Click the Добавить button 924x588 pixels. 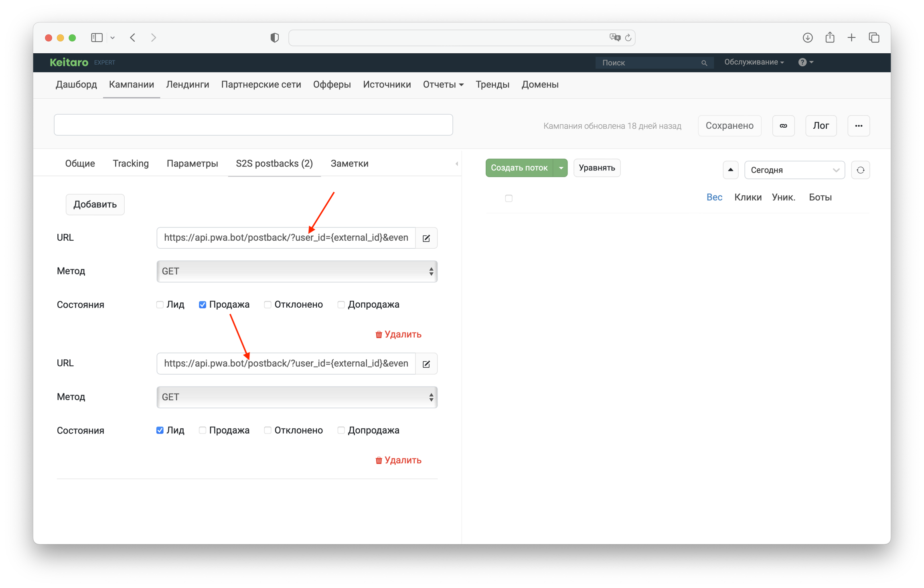pyautogui.click(x=95, y=205)
